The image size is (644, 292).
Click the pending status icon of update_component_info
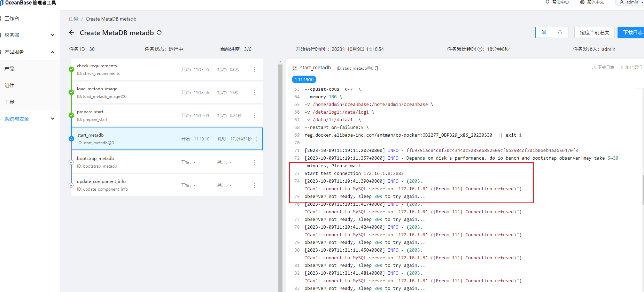(71, 185)
